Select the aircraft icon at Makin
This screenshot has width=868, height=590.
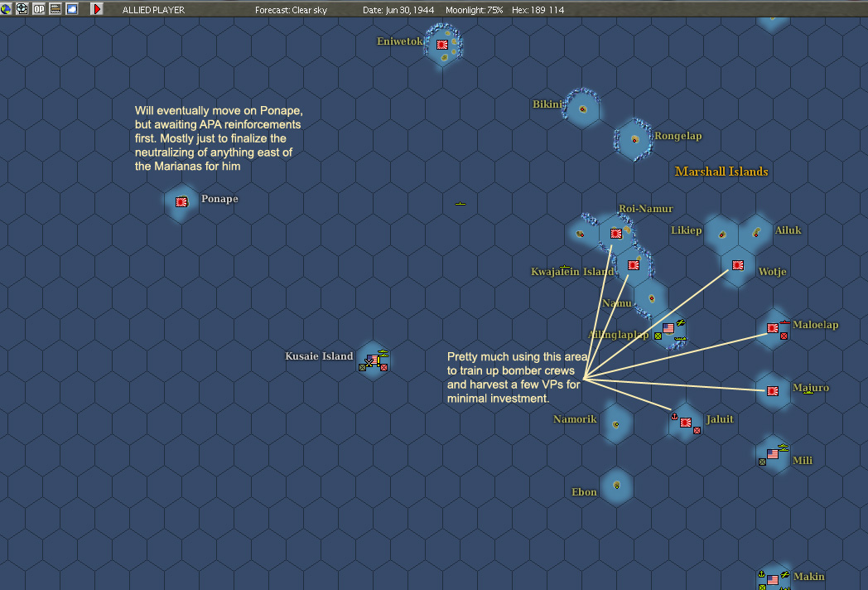tap(785, 574)
